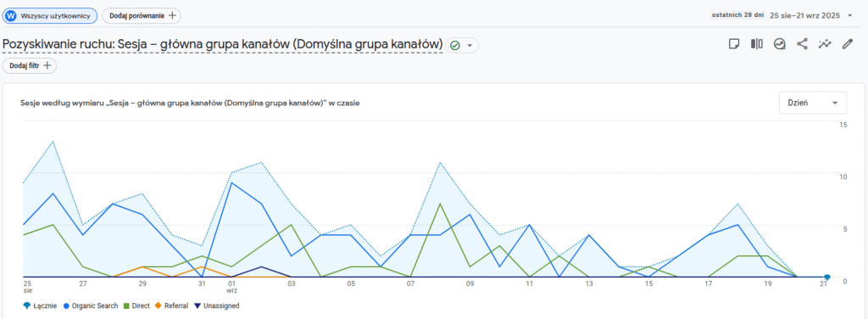Image resolution: width=868 pixels, height=319 pixels.
Task: Click plus icon beside Dodaj filtr
Action: 47,65
